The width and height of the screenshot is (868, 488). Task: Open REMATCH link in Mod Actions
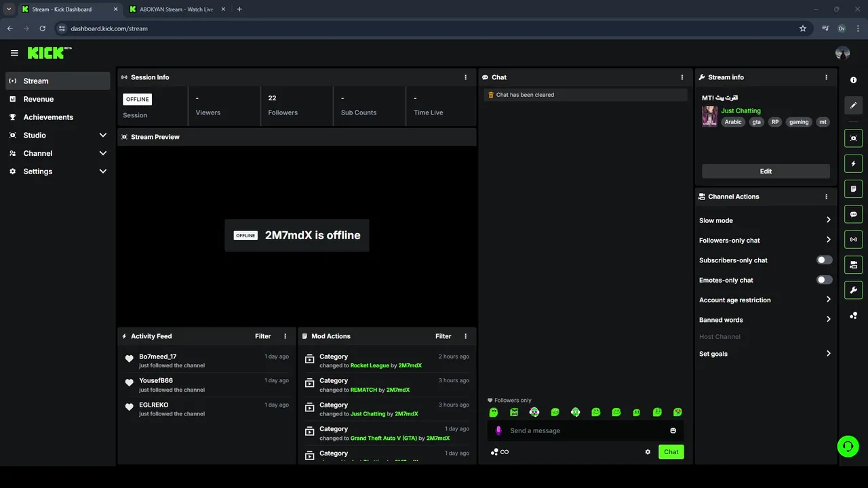(x=364, y=390)
